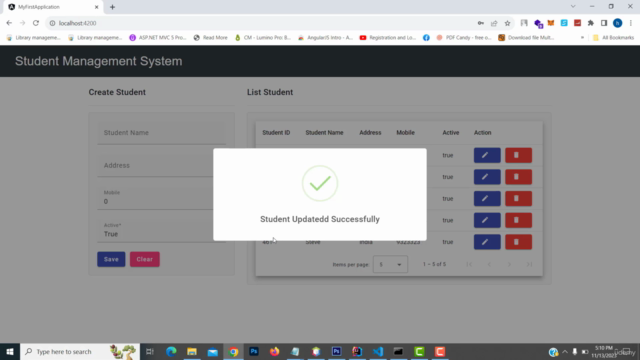This screenshot has width=640, height=360.
Task: Open tab search dropdown arrow
Action: point(573,7)
